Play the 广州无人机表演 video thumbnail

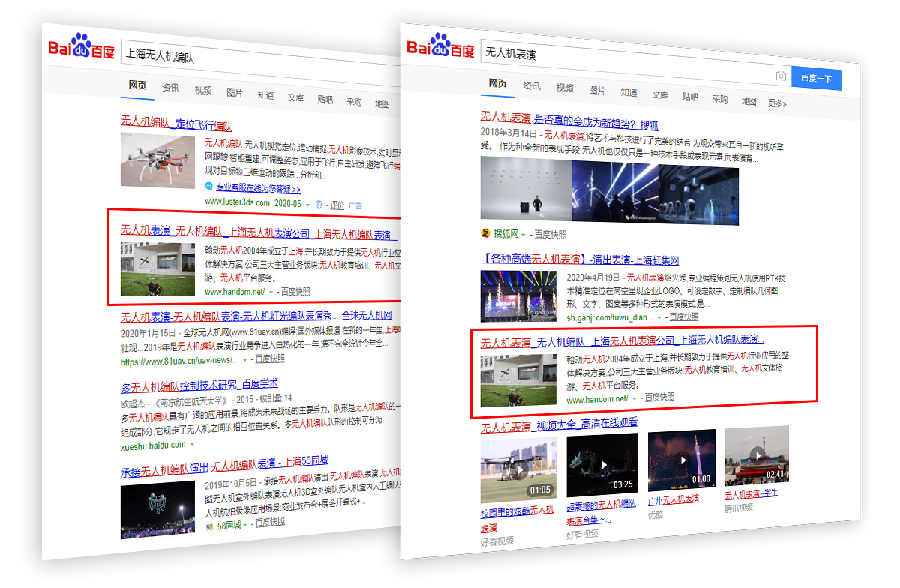coord(681,460)
